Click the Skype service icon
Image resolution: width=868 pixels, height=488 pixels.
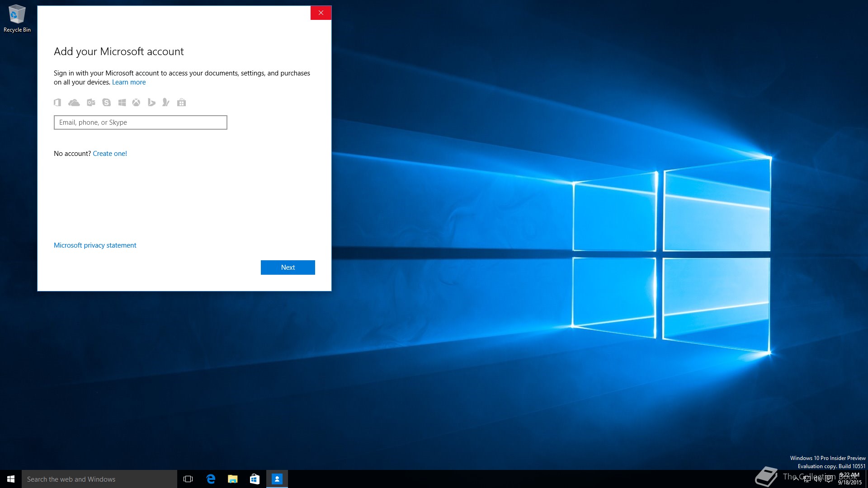pyautogui.click(x=106, y=103)
